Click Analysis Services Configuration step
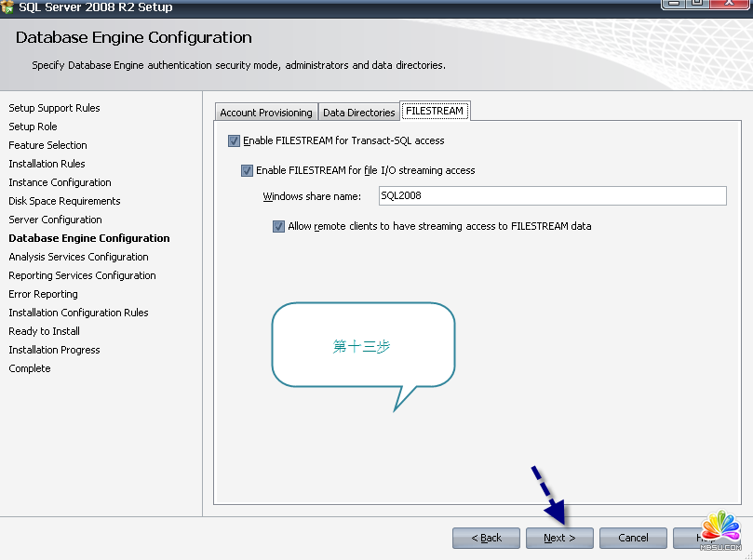This screenshot has width=753, height=560. [78, 257]
